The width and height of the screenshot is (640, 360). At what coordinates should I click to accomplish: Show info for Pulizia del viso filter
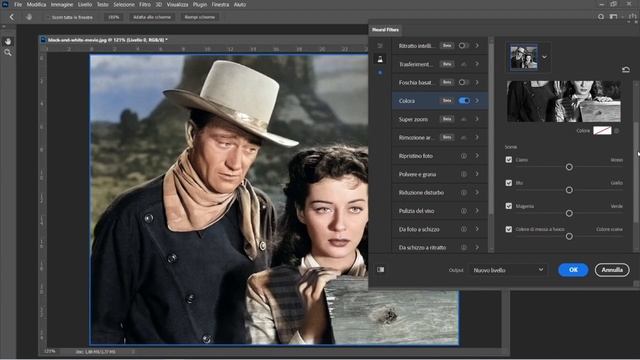tap(464, 211)
